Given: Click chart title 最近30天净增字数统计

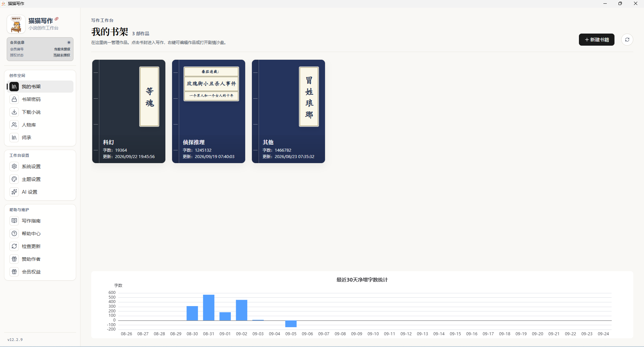Looking at the screenshot, I should tap(362, 280).
